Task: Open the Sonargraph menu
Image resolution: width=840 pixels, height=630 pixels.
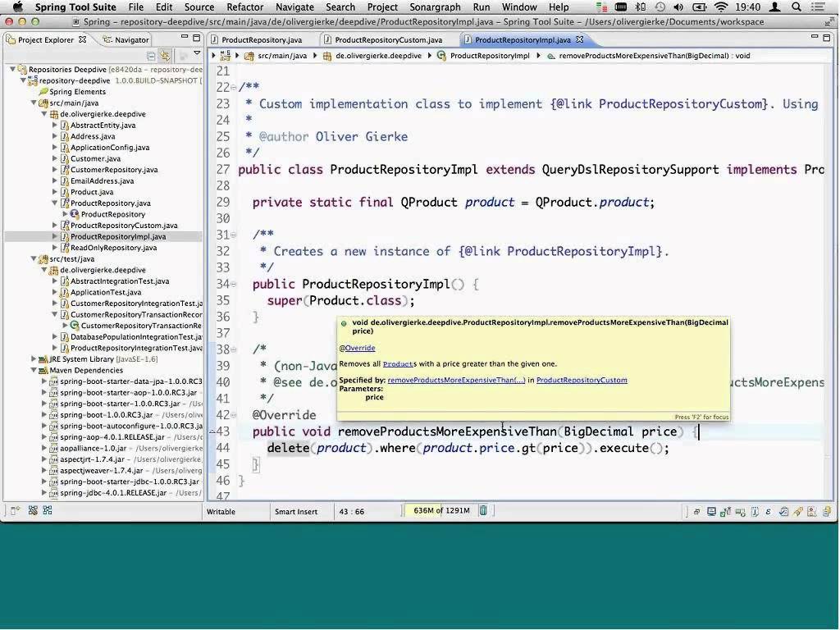Action: coord(435,7)
